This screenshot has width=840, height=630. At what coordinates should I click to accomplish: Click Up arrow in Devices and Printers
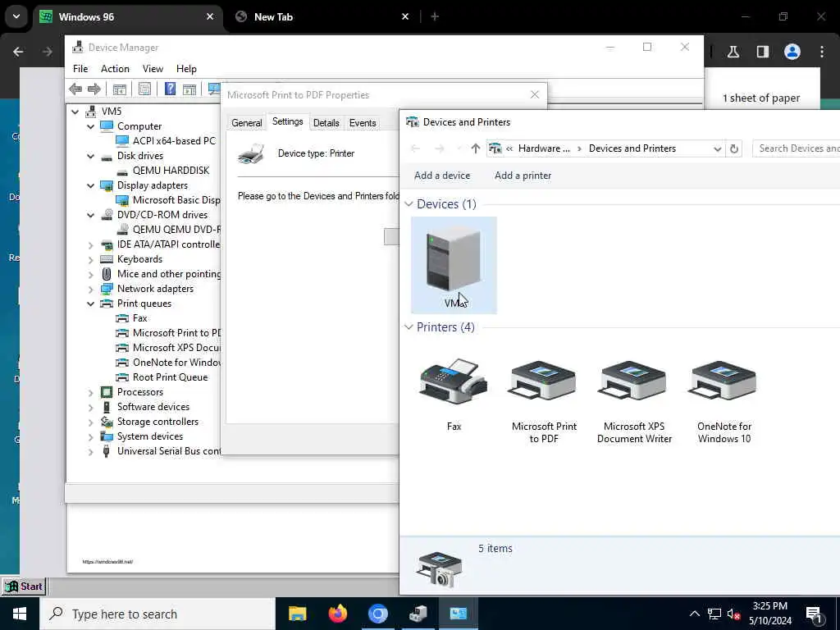[x=475, y=148]
